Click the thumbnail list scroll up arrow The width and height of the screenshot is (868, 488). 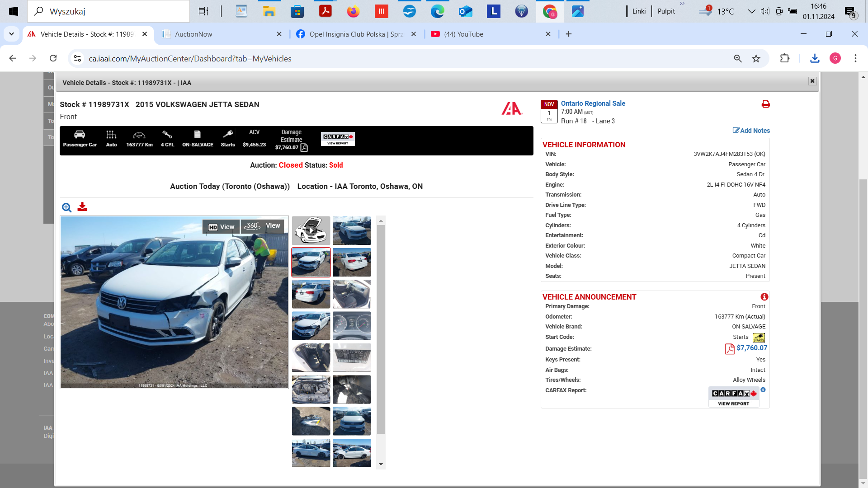point(381,221)
